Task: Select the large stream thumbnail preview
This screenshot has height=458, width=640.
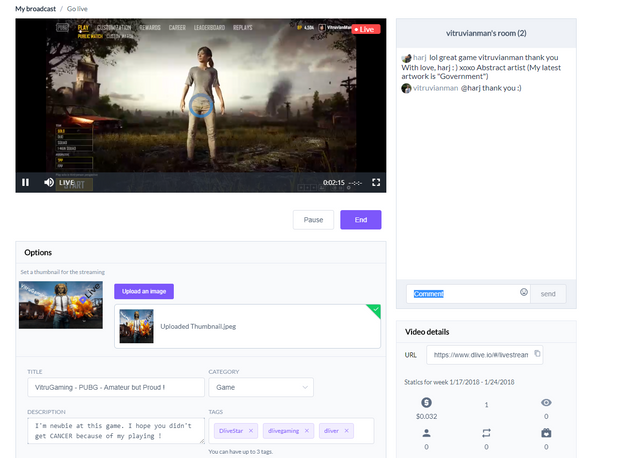Action: pos(61,305)
